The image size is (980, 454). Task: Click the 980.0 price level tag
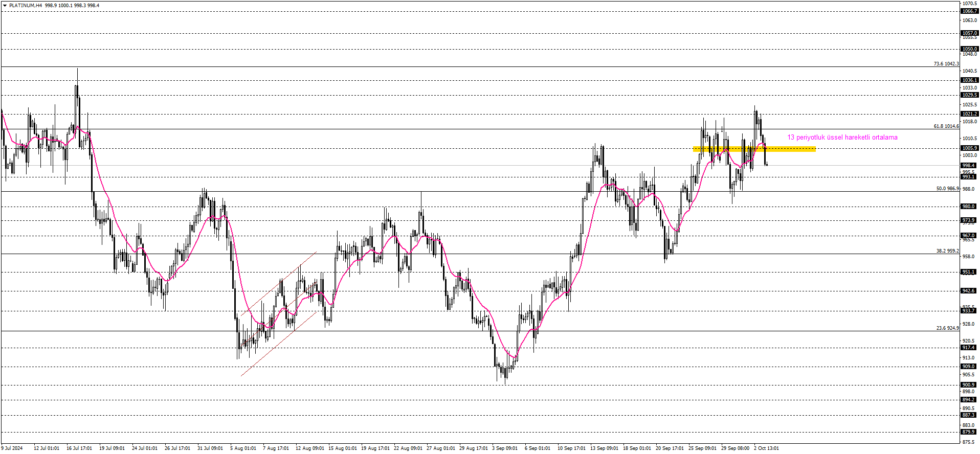coord(969,207)
